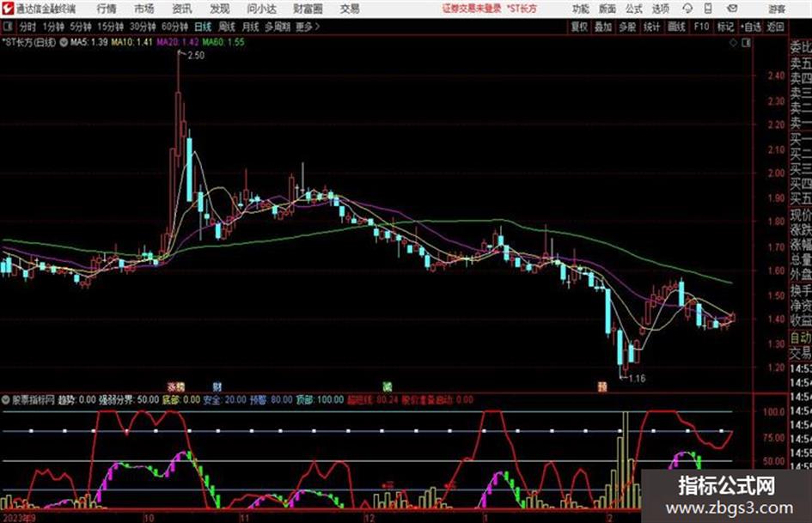Expand the *ST长方 MA indicator dropdown arrow
The image size is (812, 523).
(x=64, y=42)
